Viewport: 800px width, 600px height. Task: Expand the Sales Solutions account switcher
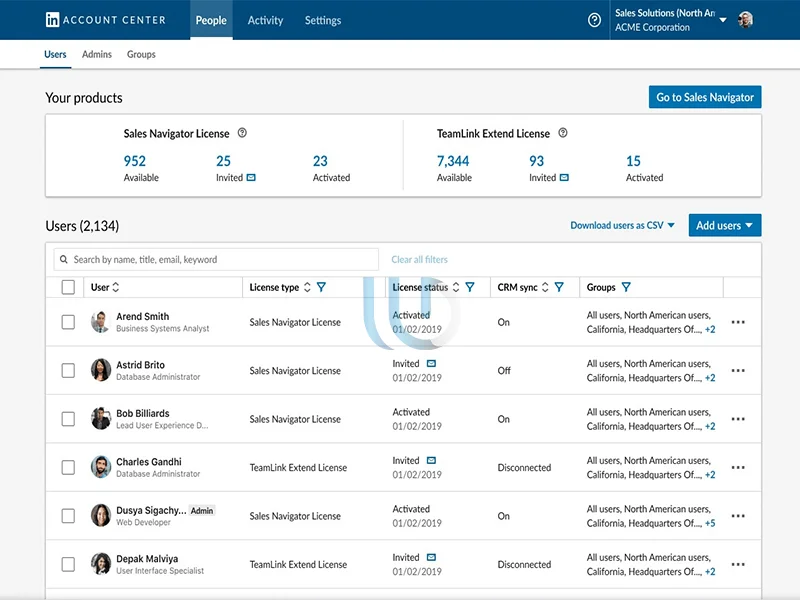click(722, 20)
